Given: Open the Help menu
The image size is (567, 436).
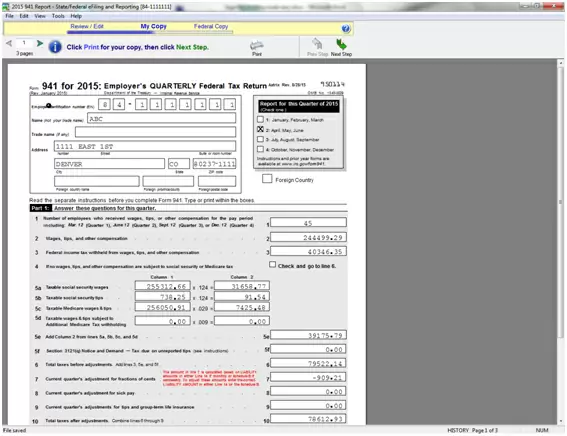Looking at the screenshot, I should pyautogui.click(x=76, y=16).
